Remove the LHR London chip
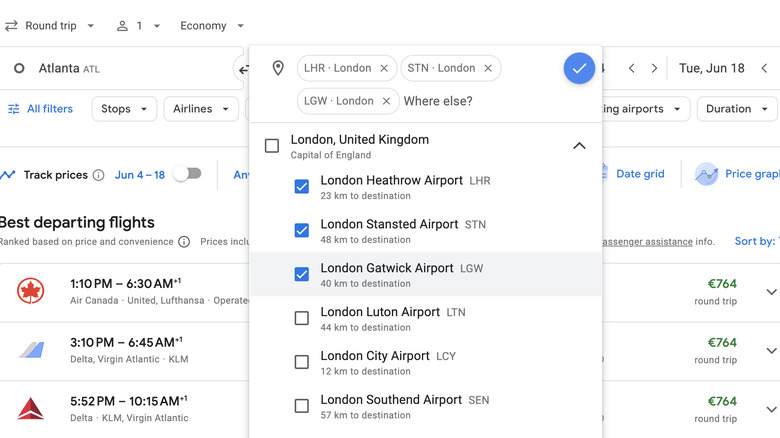This screenshot has height=438, width=780. 384,68
